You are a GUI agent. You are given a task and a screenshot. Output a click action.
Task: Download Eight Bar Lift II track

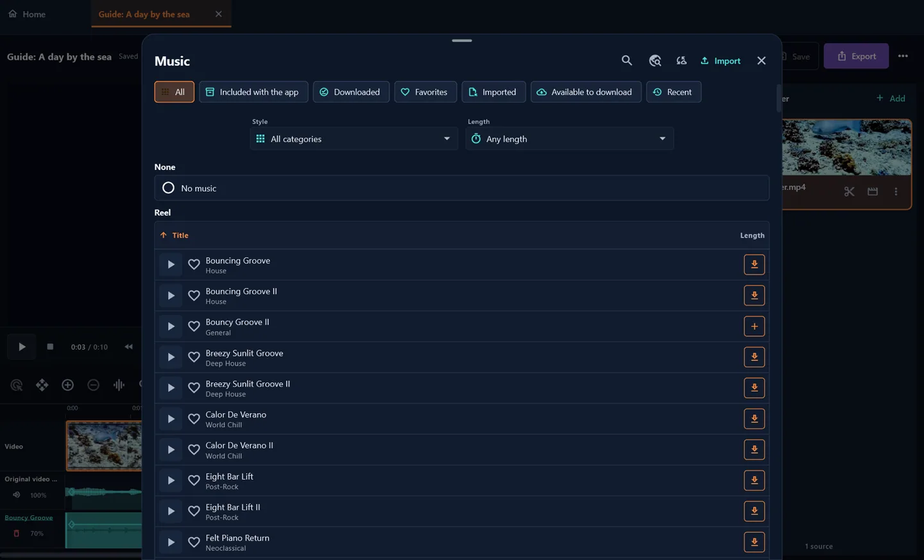coord(754,511)
